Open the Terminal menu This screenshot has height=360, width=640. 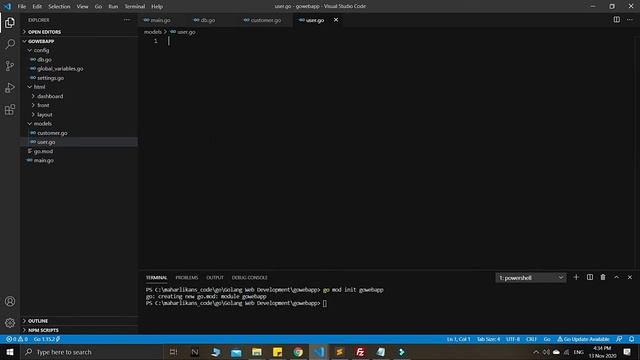coord(135,6)
